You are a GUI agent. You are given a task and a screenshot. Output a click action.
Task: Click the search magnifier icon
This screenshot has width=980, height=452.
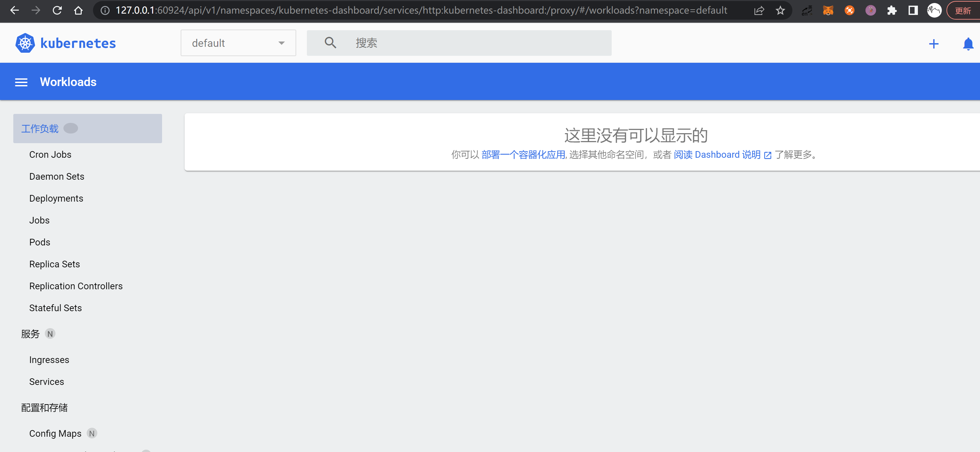[330, 43]
